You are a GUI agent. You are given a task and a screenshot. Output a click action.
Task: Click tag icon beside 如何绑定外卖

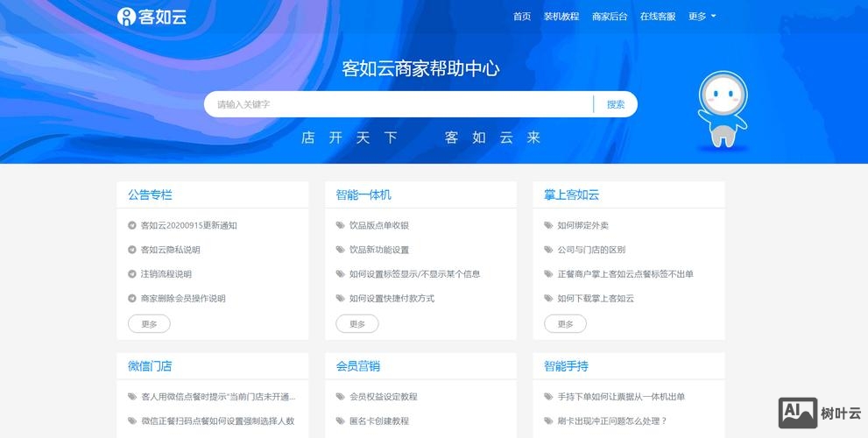(548, 225)
